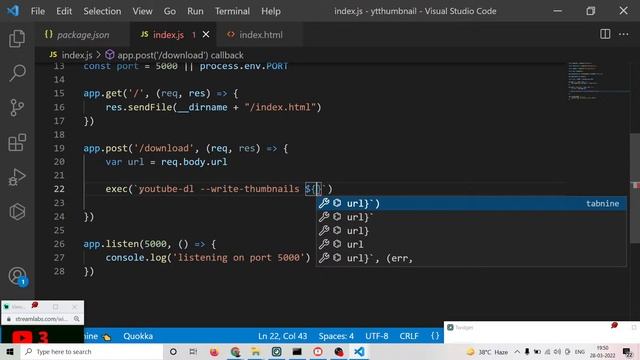Open Cortana circle icon on taskbar
Viewport: 640px width, 360px height.
(x=173, y=351)
